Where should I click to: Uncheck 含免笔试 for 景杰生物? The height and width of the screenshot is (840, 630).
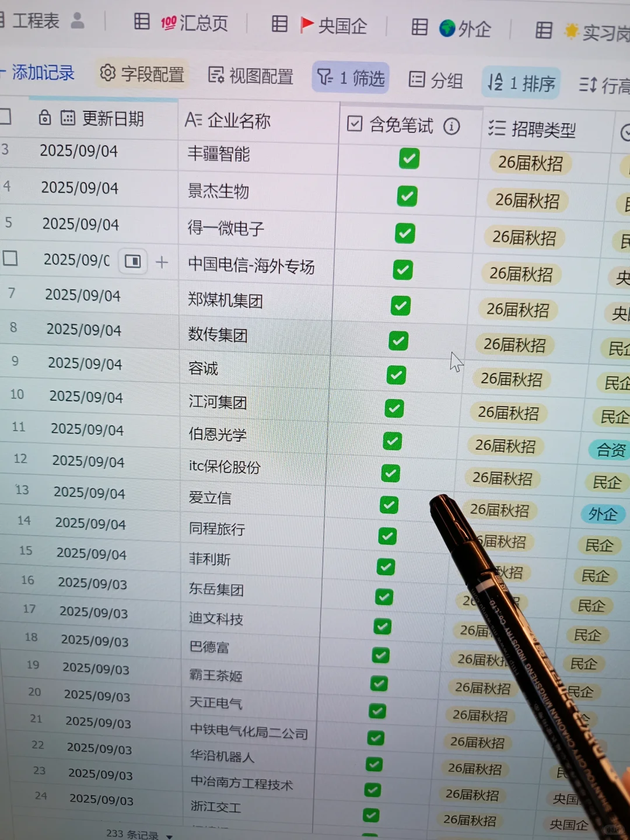point(407,196)
